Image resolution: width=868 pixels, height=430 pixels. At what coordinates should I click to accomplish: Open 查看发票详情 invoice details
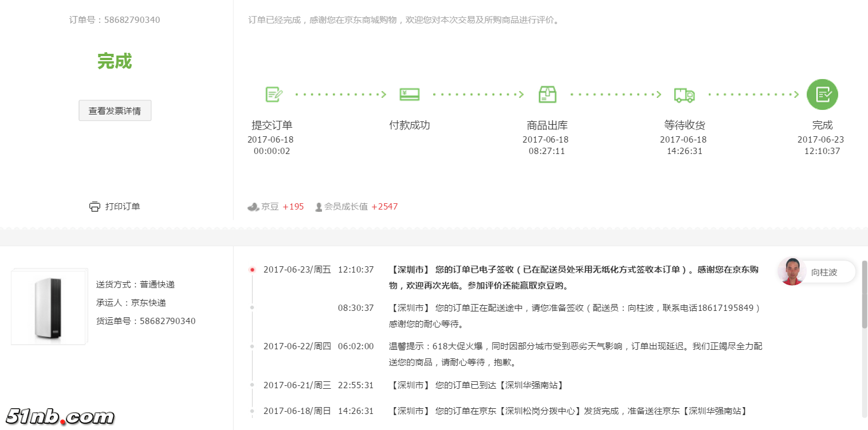115,110
